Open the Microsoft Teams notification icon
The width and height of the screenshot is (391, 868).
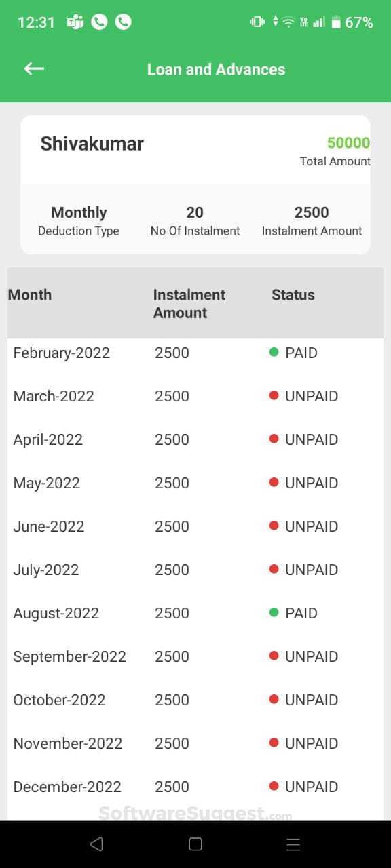click(74, 21)
